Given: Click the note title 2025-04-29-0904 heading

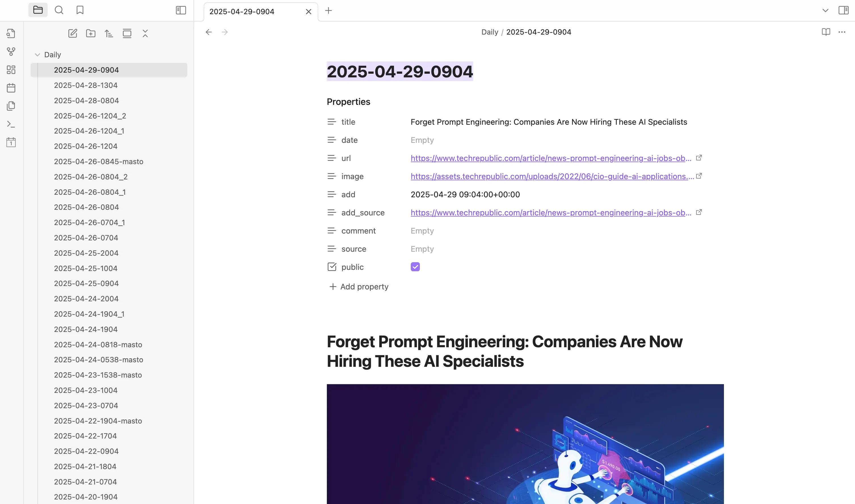Looking at the screenshot, I should 400,71.
